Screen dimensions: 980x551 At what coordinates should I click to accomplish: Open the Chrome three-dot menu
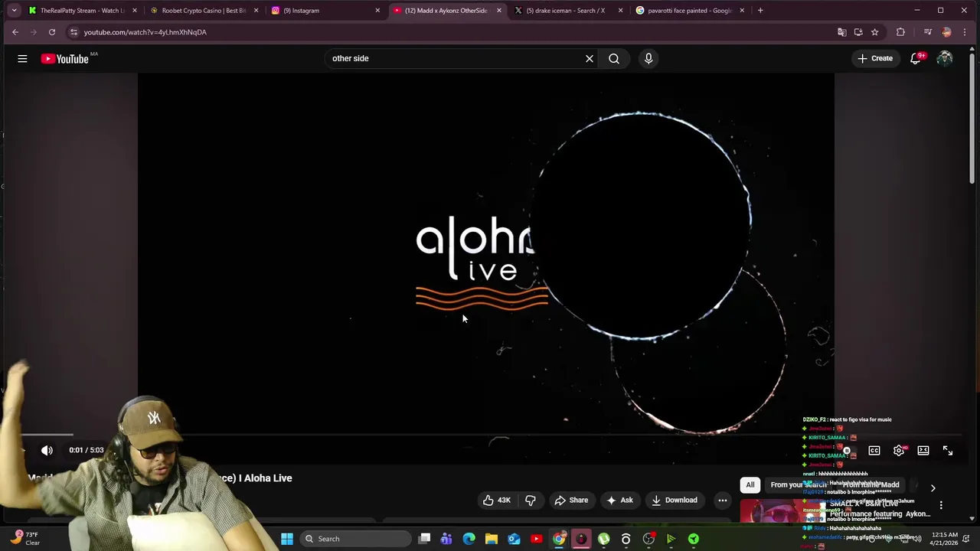click(x=965, y=32)
